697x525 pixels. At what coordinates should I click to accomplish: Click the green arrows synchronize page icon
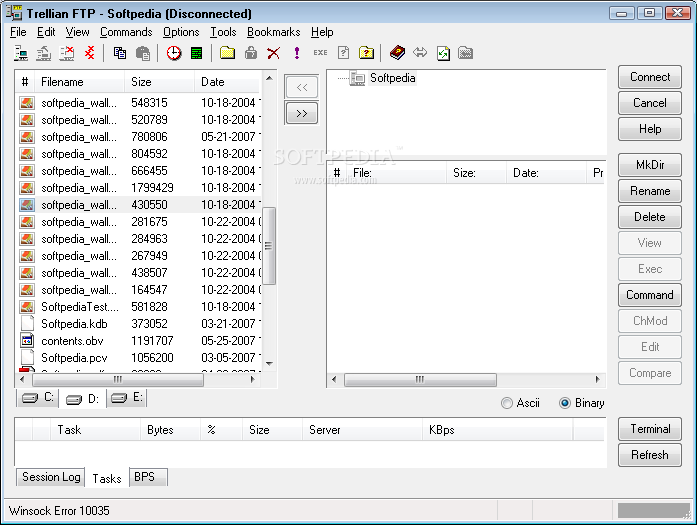pyautogui.click(x=443, y=53)
